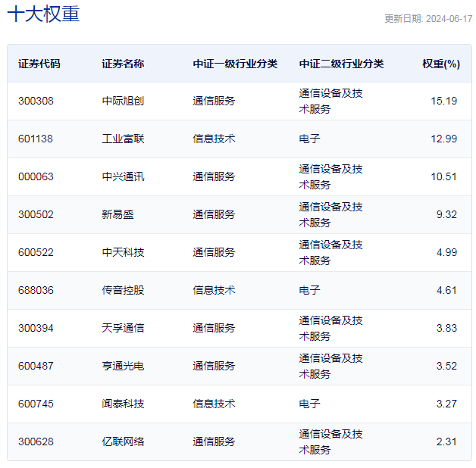
Task: Click stock name 中际旭创
Action: point(123,101)
